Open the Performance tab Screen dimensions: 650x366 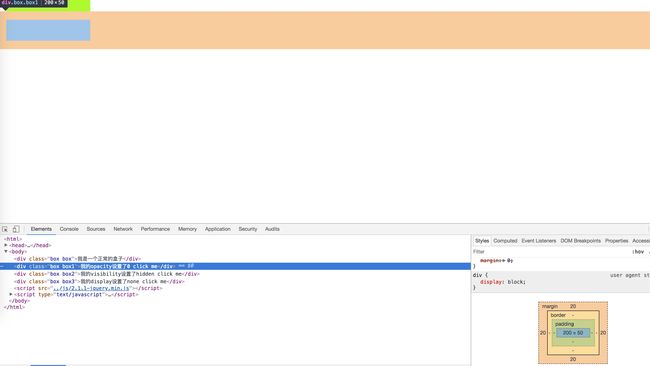[x=155, y=229]
